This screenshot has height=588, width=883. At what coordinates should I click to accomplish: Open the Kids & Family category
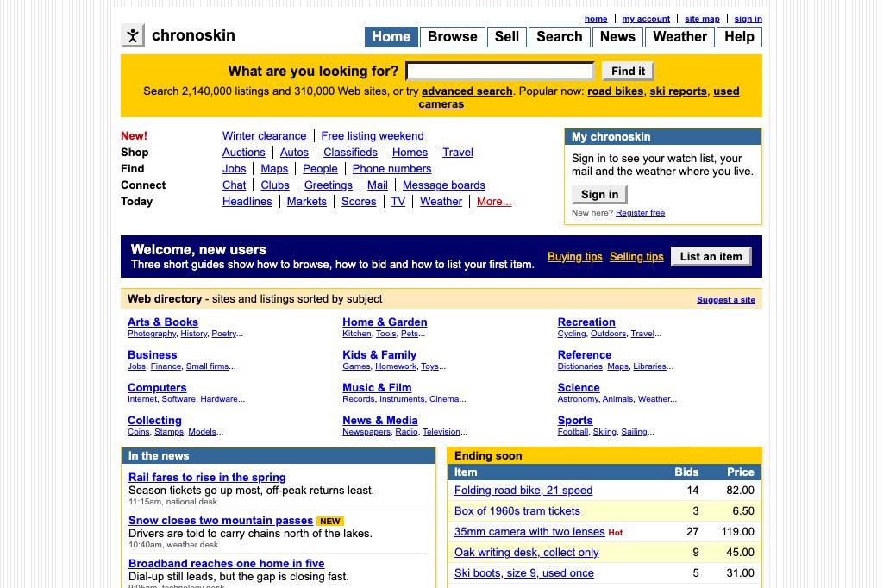379,355
